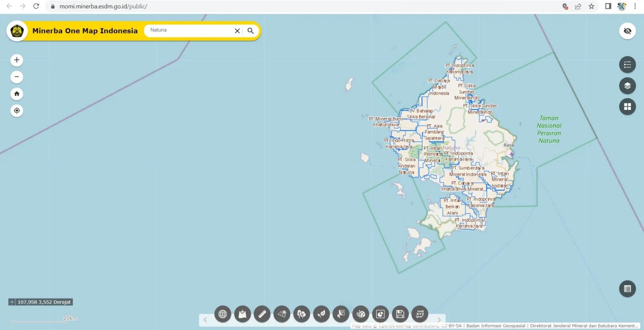Open the layers stack panel
The width and height of the screenshot is (644, 330).
pyautogui.click(x=627, y=86)
